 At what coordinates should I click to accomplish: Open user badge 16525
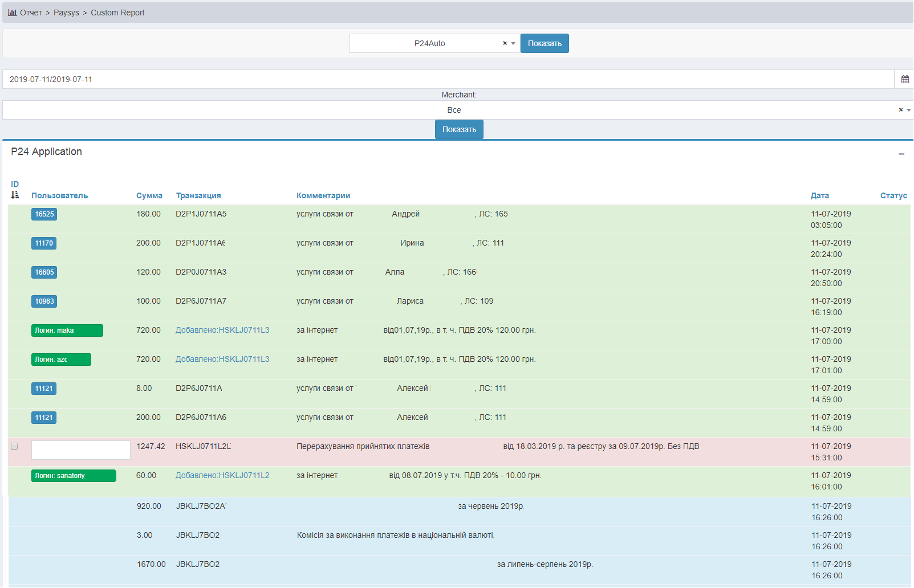[x=44, y=214]
